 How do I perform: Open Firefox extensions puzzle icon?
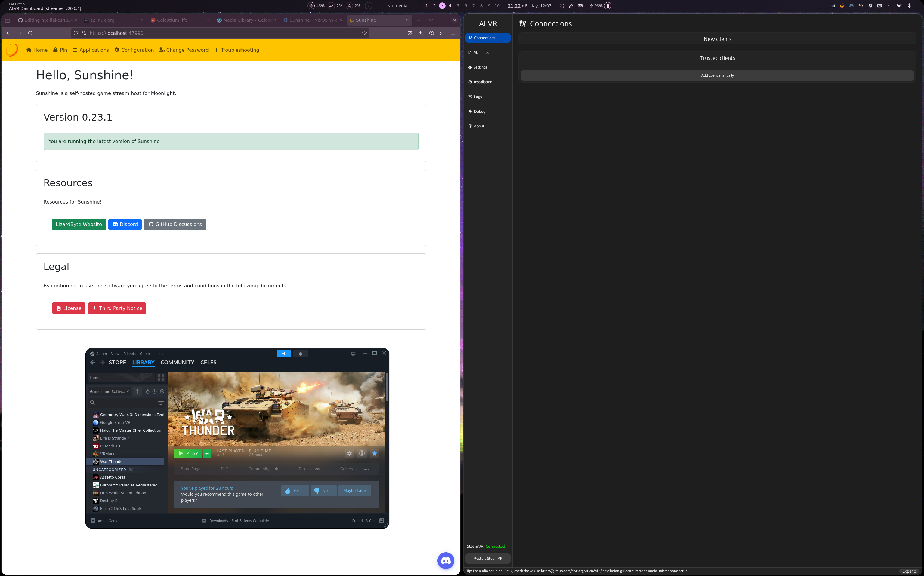coord(442,33)
